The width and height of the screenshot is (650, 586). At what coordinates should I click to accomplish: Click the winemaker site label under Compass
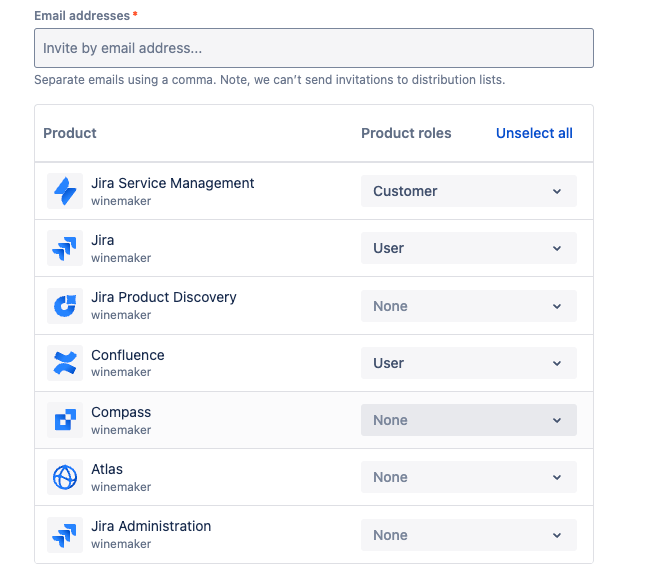click(x=121, y=430)
